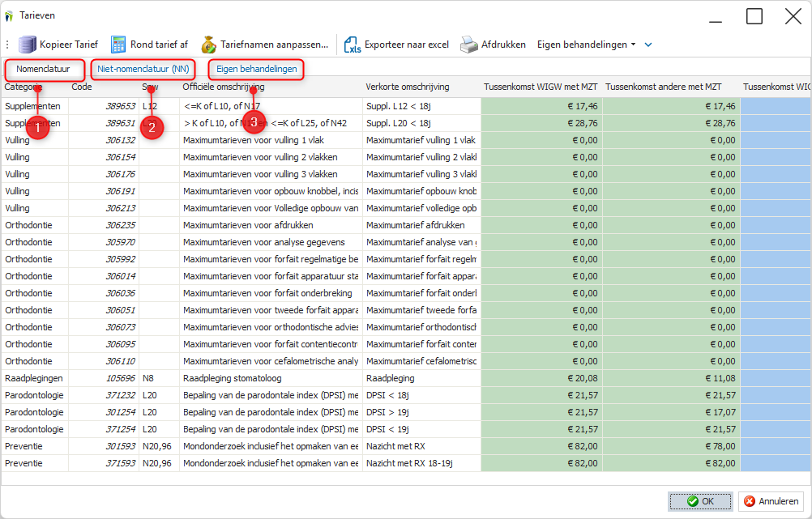Click the Kopieer Tarief label
This screenshot has height=519, width=812.
(69, 45)
